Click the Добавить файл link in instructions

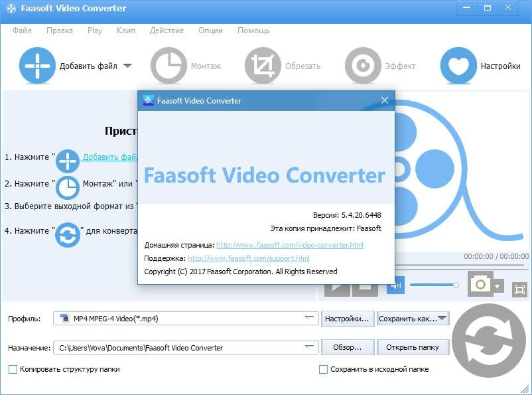(x=110, y=157)
